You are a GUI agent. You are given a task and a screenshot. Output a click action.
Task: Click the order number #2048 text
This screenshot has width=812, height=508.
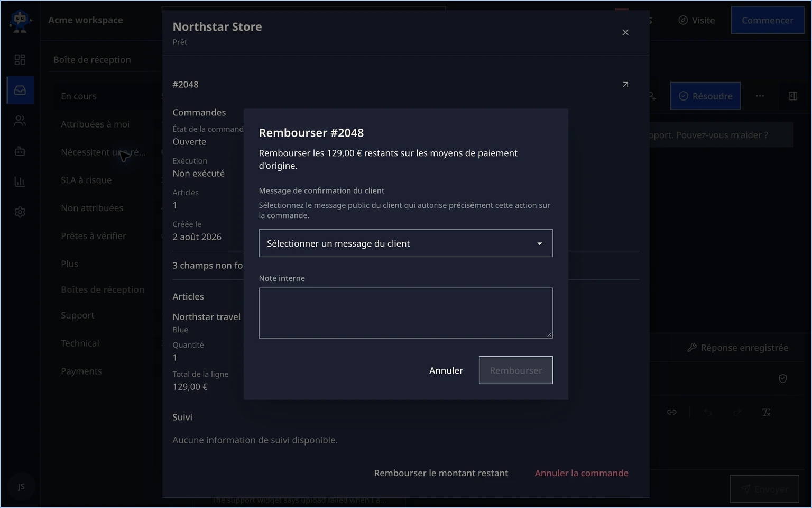[x=186, y=85]
